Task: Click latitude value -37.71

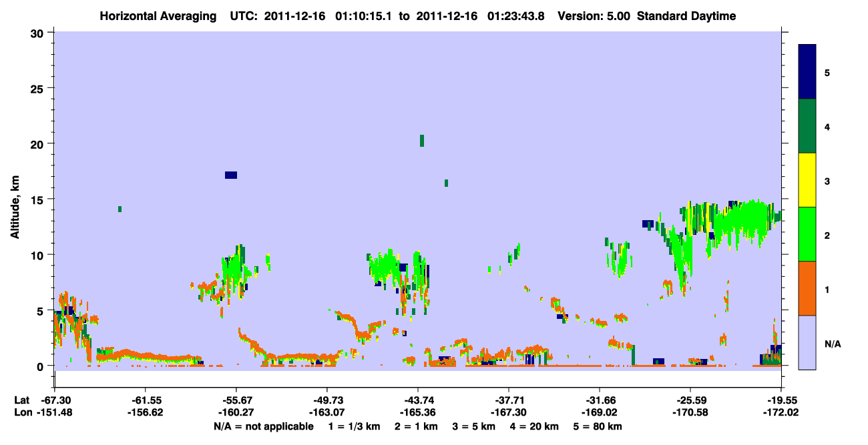Action: [x=508, y=400]
